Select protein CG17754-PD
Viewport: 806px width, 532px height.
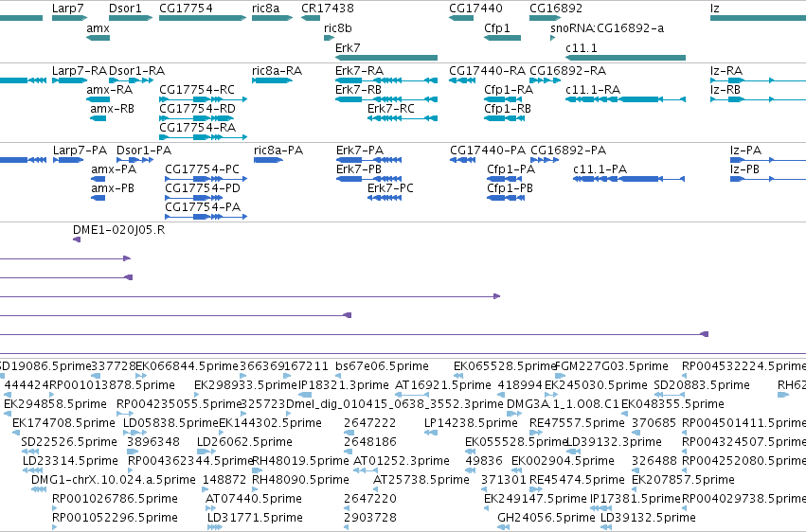(194, 198)
